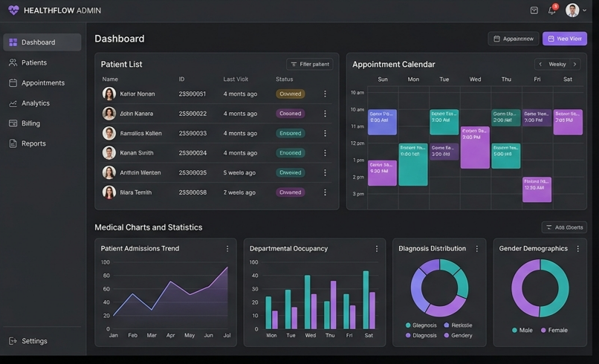Open notifications bell icon

[552, 10]
